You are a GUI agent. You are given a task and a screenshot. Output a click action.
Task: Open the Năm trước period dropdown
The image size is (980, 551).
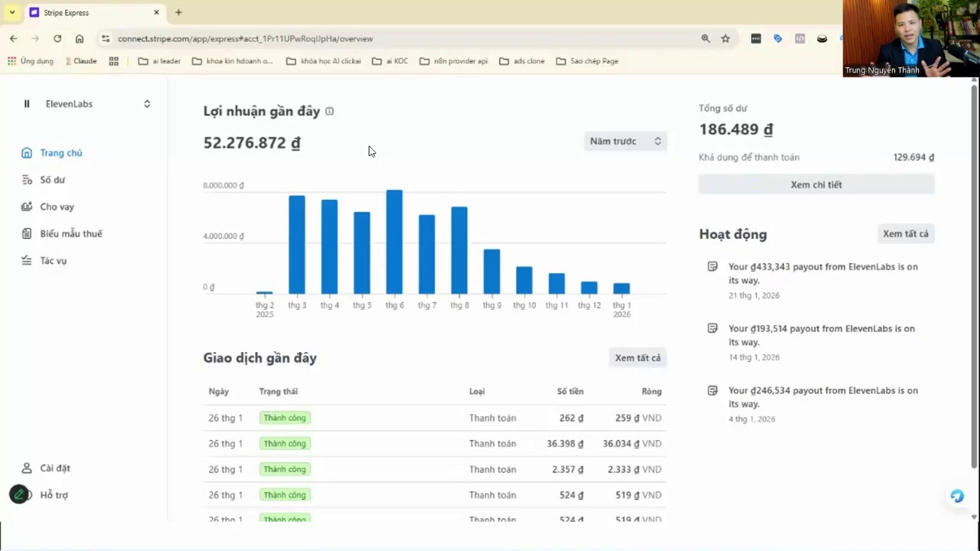626,141
